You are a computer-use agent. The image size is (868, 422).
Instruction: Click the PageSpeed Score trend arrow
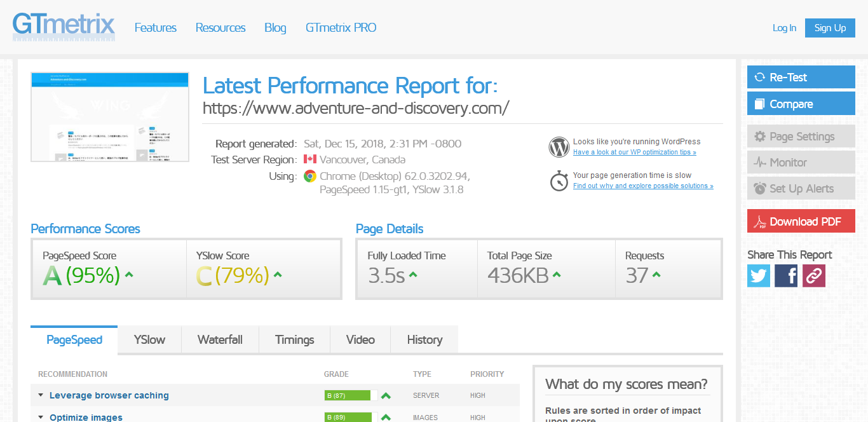pyautogui.click(x=129, y=275)
